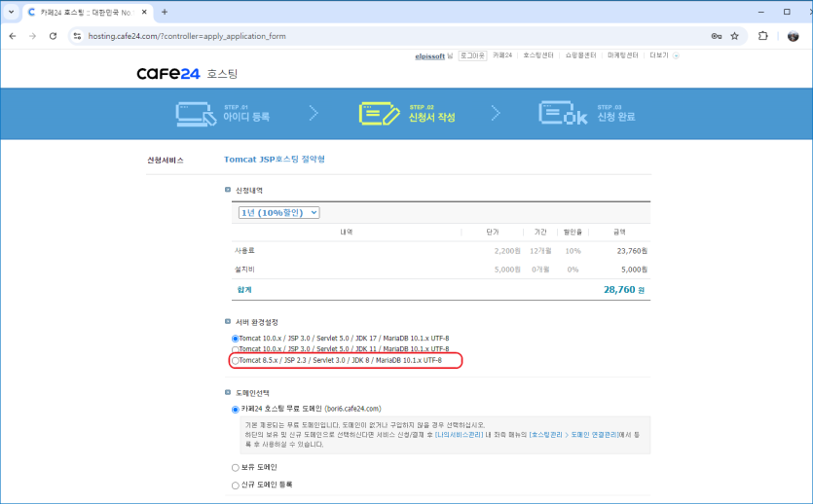The height and width of the screenshot is (504, 813).
Task: Click the 23,760원 usage fee amount
Action: [632, 251]
